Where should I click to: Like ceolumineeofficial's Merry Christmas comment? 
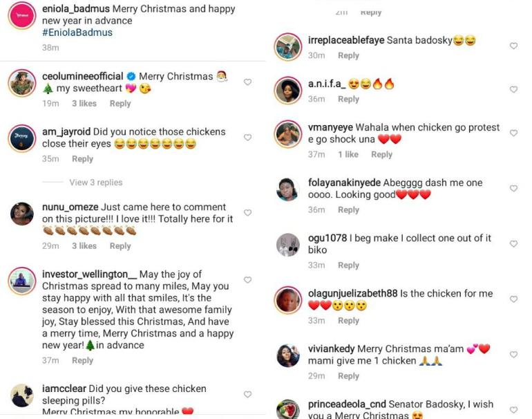click(x=248, y=82)
